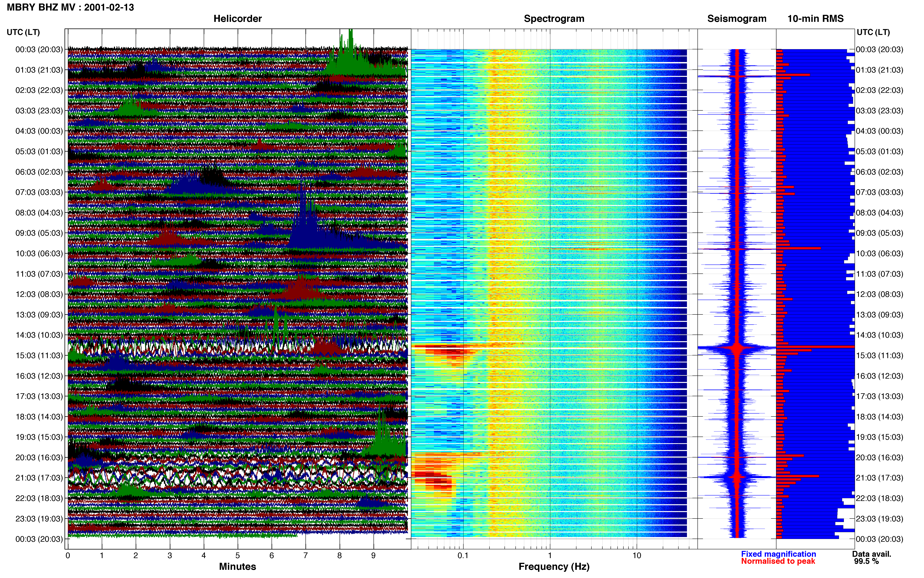Image resolution: width=924 pixels, height=578 pixels.
Task: Select left time label '01:03 (21:03)'
Action: click(x=39, y=70)
